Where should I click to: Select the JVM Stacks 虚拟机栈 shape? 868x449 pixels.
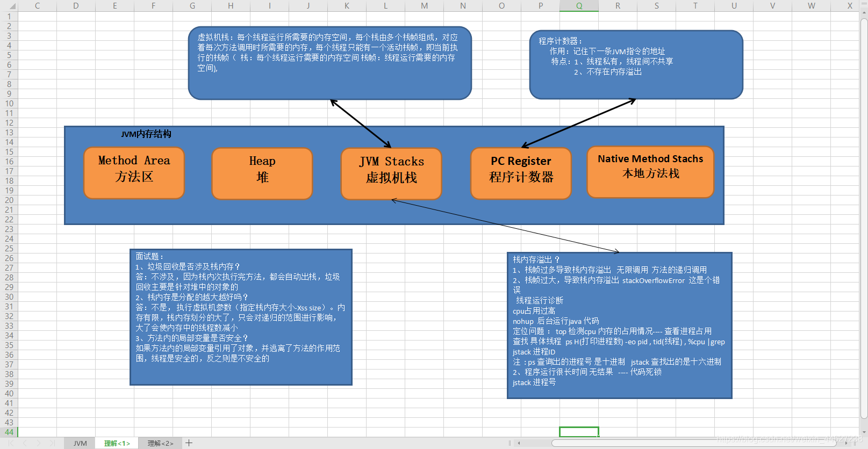click(391, 174)
